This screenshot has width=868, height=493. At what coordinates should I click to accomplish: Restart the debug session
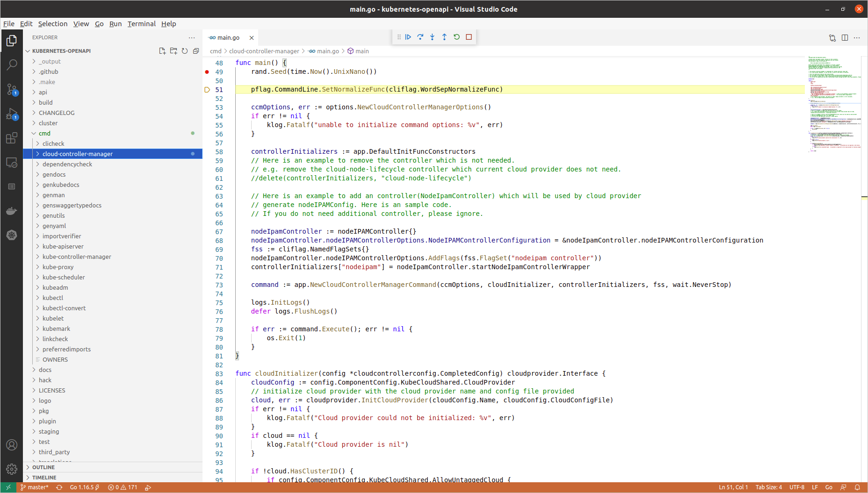tap(456, 37)
